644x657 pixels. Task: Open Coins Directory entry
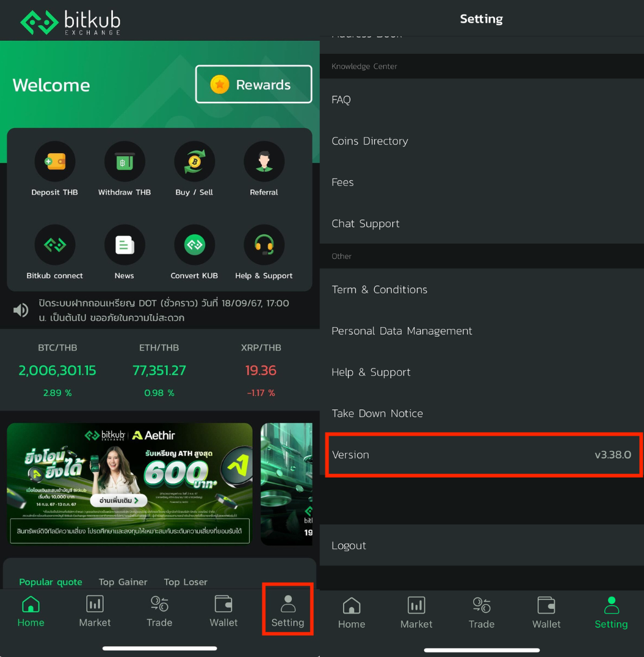482,141
